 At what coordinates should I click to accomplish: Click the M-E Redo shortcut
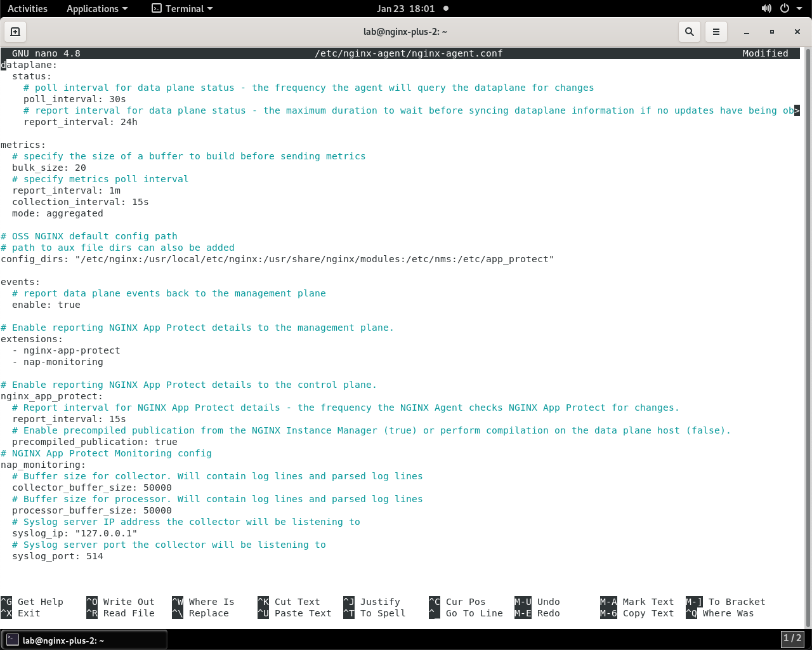[537, 613]
